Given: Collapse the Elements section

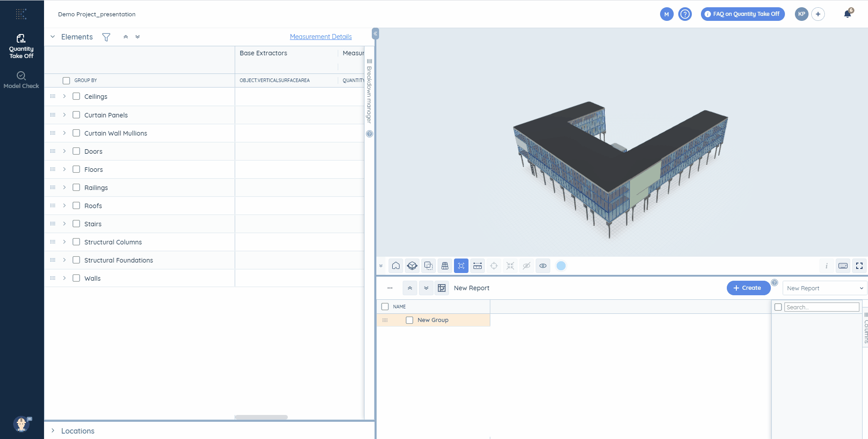Looking at the screenshot, I should pyautogui.click(x=53, y=37).
